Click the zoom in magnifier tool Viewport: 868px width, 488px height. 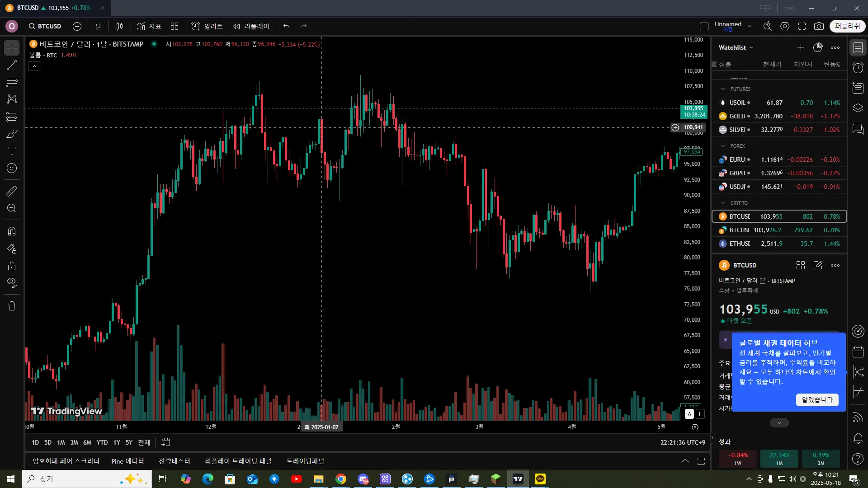tap(12, 208)
